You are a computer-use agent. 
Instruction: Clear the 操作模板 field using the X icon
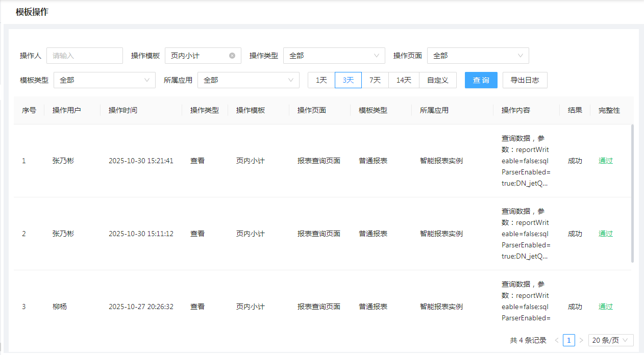[x=232, y=56]
